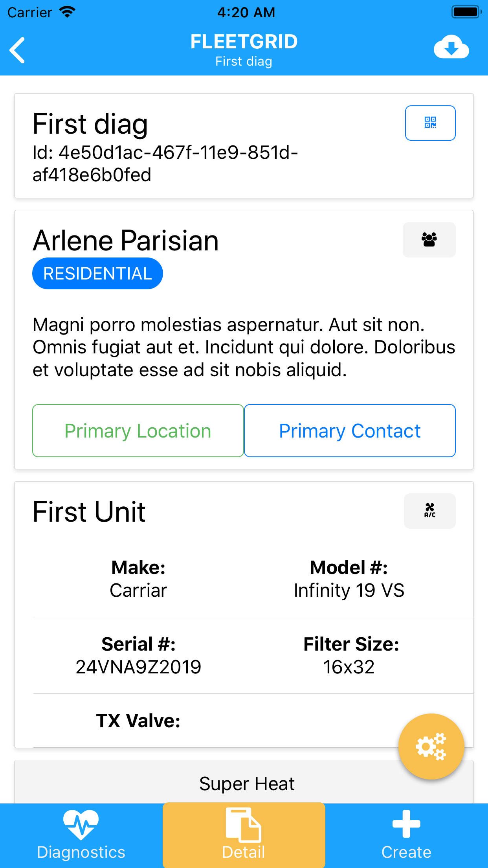The height and width of the screenshot is (868, 488).
Task: Tap the customer group icon
Action: [x=429, y=240]
